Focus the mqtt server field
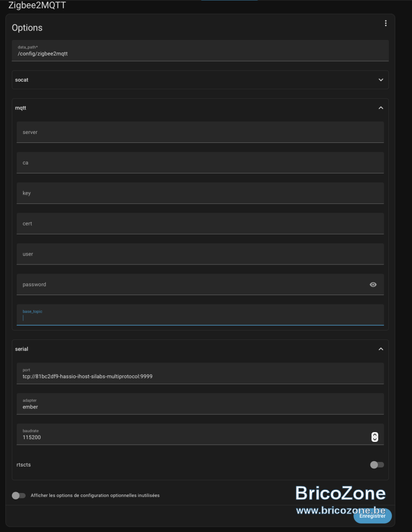Image resolution: width=412 pixels, height=532 pixels. point(200,133)
